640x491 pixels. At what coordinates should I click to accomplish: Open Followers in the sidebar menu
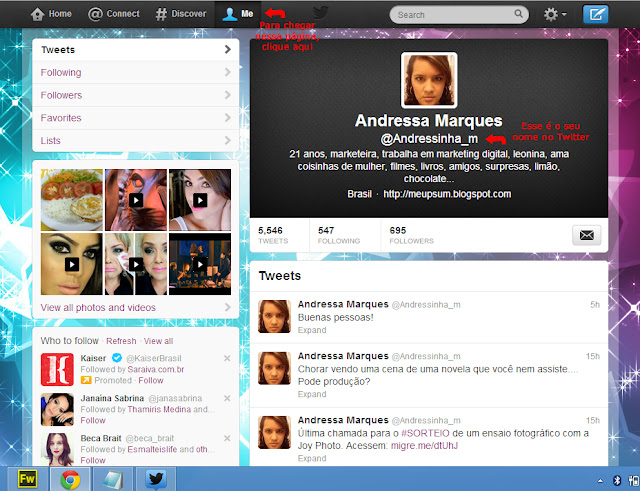pyautogui.click(x=136, y=96)
